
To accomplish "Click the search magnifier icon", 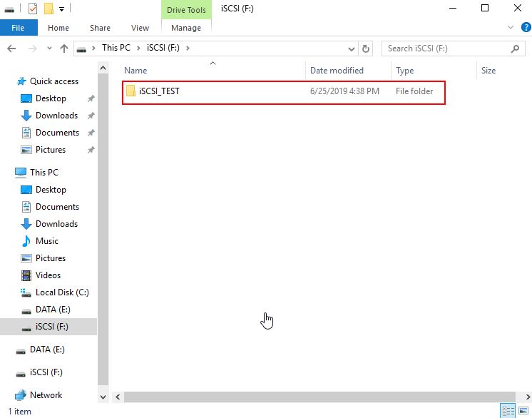I will click(515, 49).
